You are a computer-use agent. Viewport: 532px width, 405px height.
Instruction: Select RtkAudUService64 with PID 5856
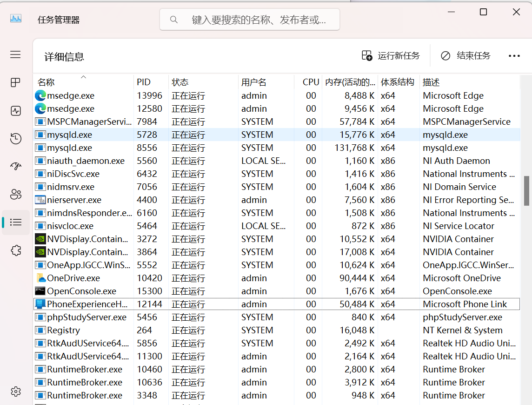tap(277, 344)
